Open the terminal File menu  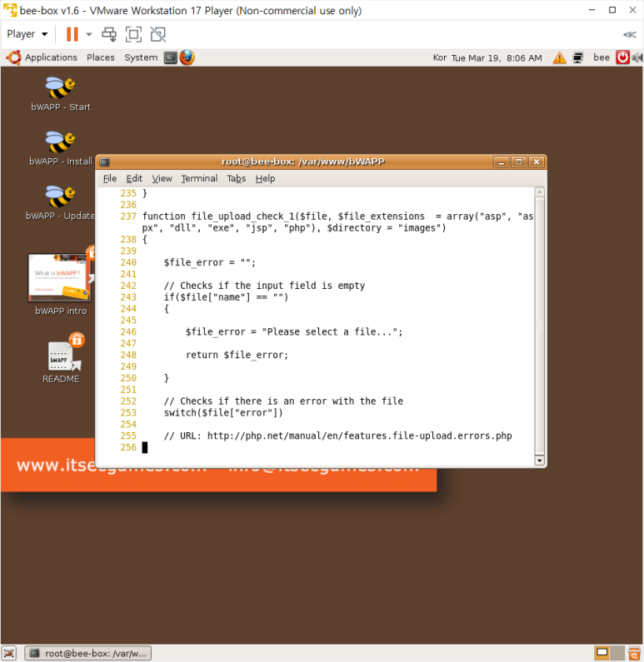coord(110,178)
